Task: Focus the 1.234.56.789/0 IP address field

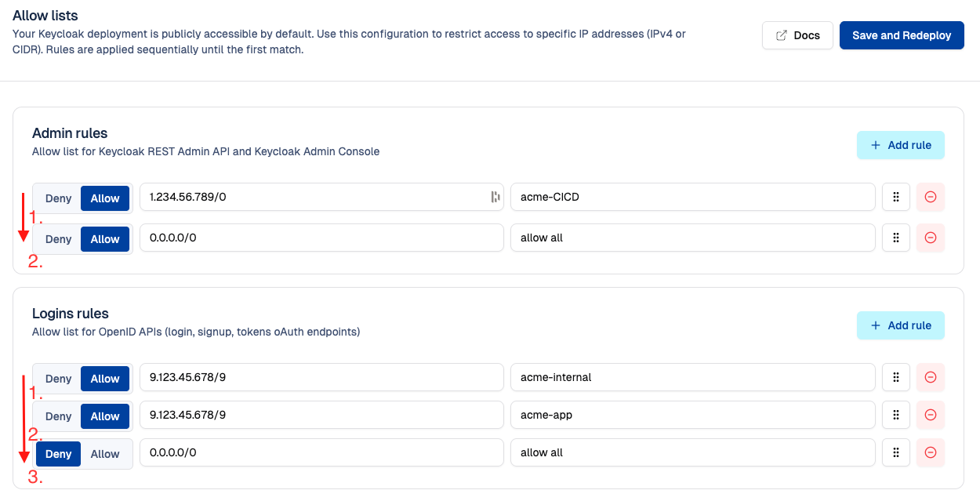Action: [x=314, y=198]
